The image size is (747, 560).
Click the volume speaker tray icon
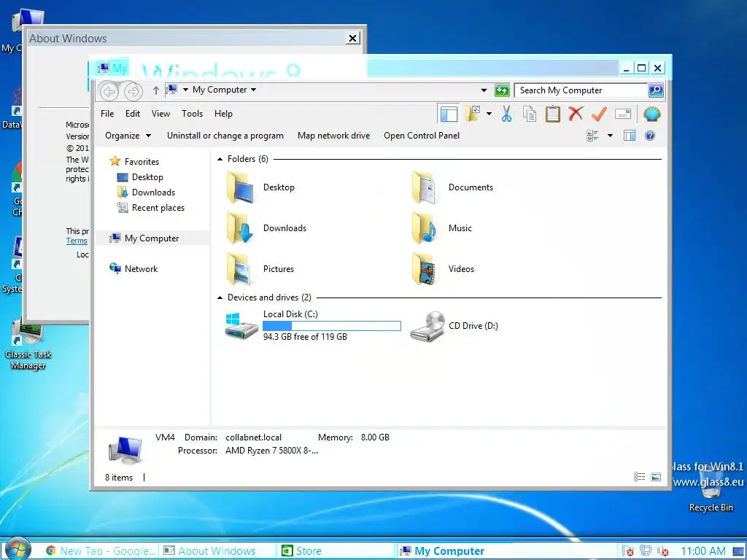click(x=662, y=551)
